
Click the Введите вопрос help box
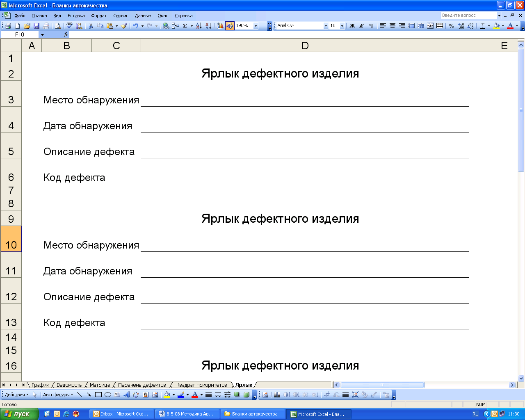click(x=469, y=16)
